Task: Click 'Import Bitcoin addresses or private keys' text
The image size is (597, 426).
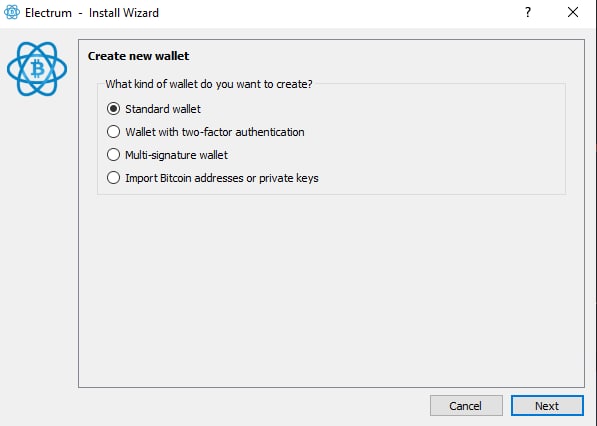Action: (x=222, y=178)
